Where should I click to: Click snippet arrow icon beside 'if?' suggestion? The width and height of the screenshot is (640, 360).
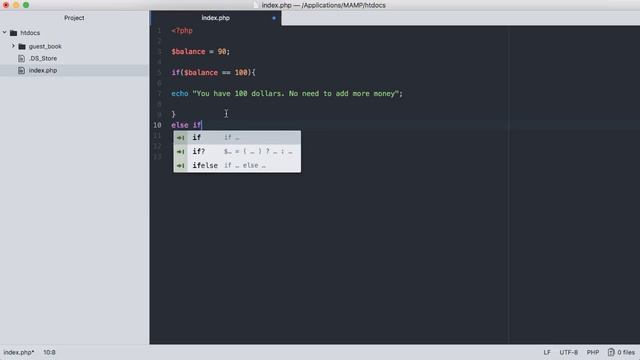(180, 151)
